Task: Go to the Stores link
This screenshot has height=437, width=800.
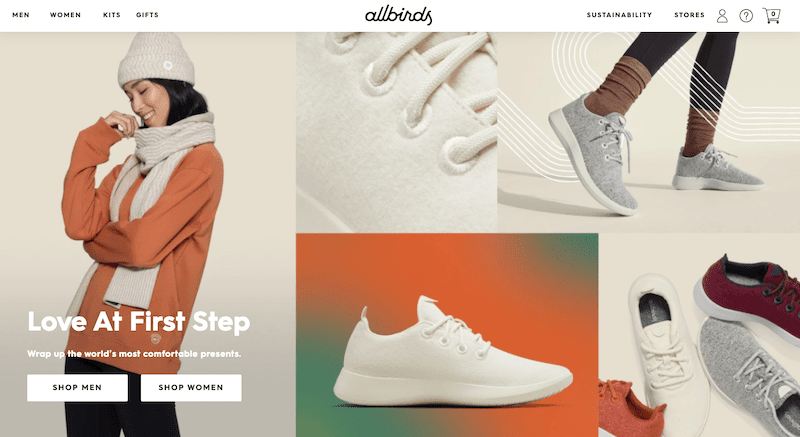Action: [689, 15]
